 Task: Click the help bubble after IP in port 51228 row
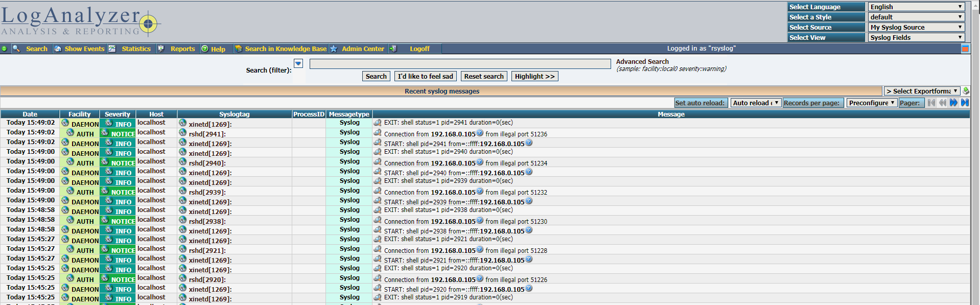pyautogui.click(x=480, y=249)
